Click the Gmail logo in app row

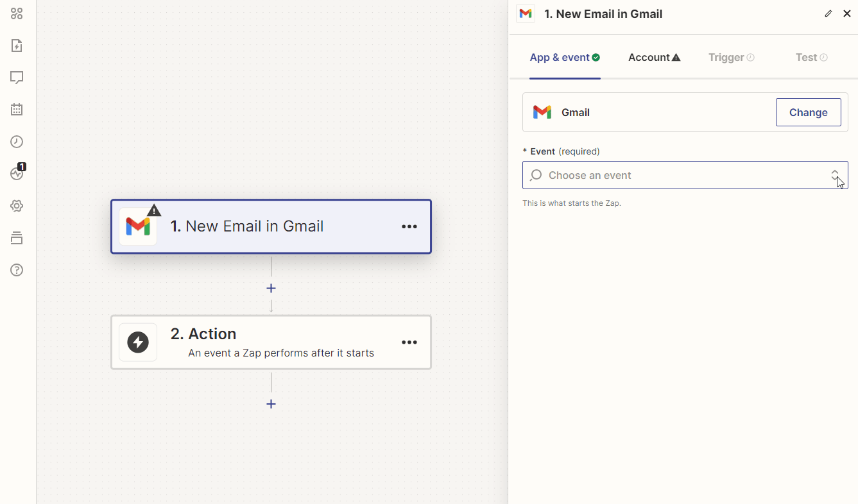(x=542, y=112)
